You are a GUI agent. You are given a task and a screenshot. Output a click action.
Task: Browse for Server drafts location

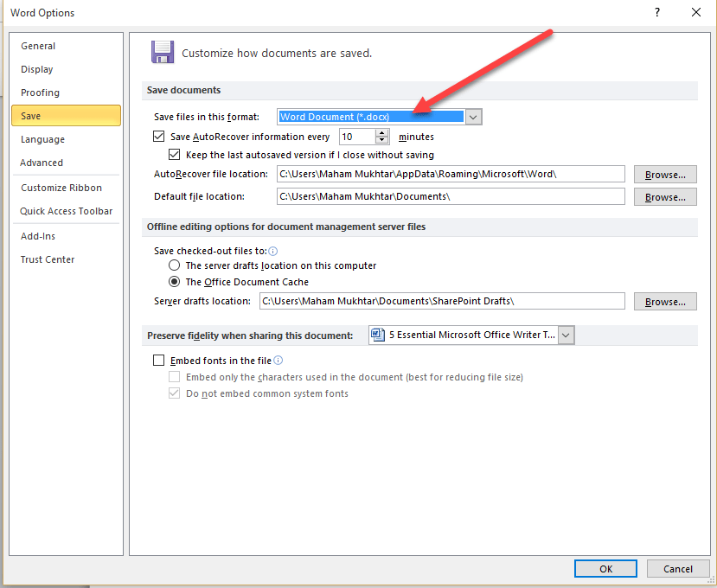665,301
